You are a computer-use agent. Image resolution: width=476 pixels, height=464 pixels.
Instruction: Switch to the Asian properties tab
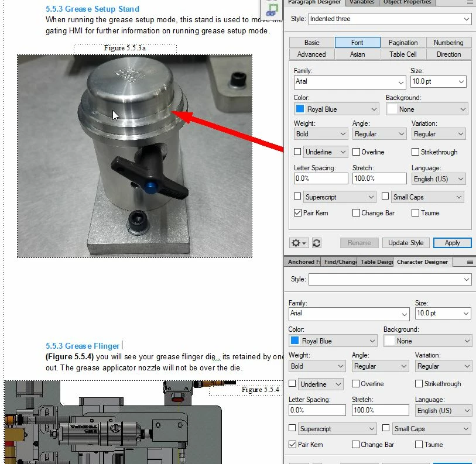[357, 54]
